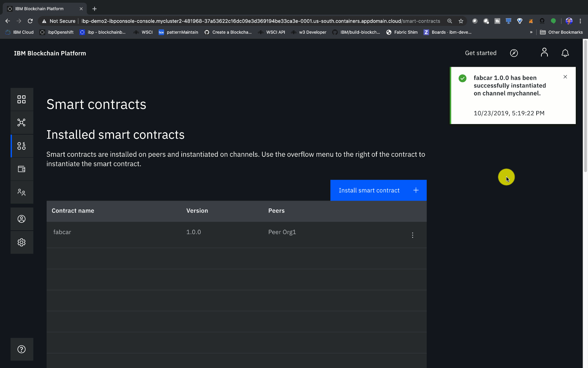This screenshot has height=368, width=588.
Task: Click the browser back arrow
Action: (x=8, y=21)
